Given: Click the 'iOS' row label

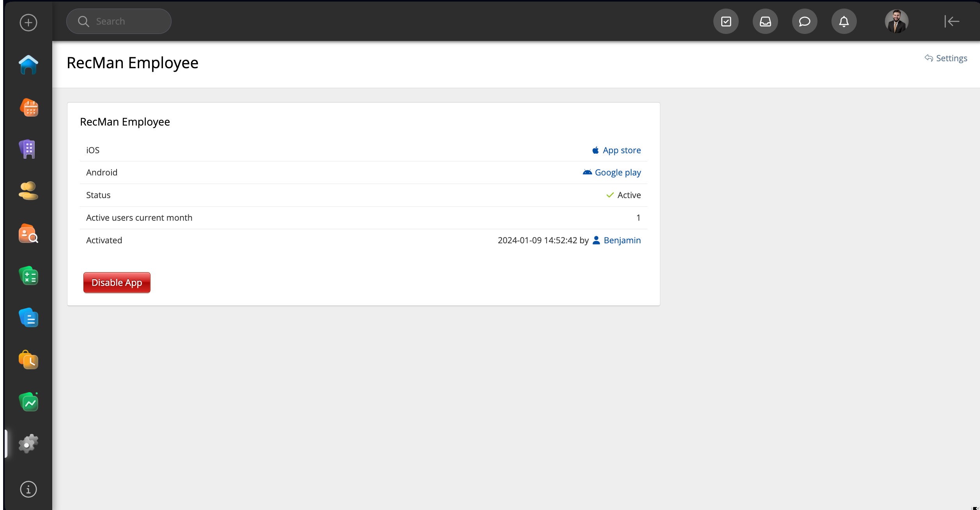Looking at the screenshot, I should (x=93, y=150).
